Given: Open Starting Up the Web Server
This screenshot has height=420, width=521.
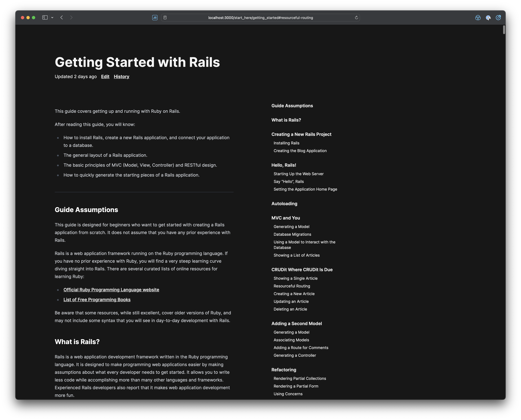Looking at the screenshot, I should coord(298,174).
